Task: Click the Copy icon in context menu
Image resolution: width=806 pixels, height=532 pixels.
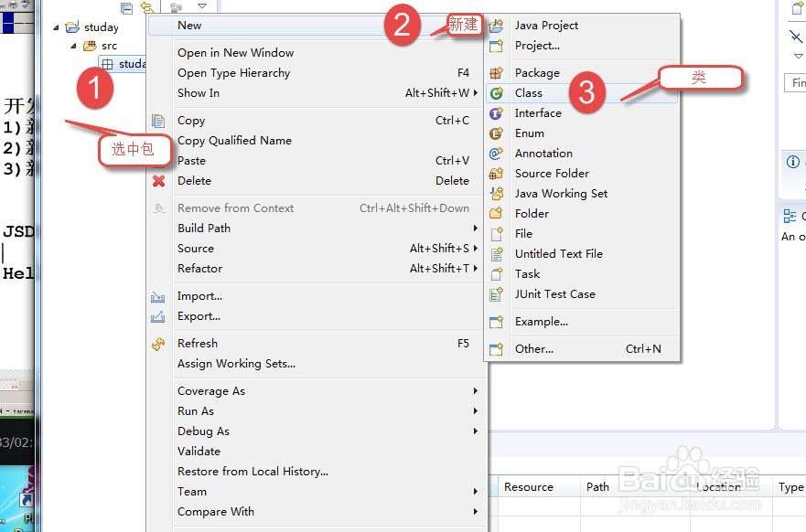Action: pyautogui.click(x=158, y=121)
